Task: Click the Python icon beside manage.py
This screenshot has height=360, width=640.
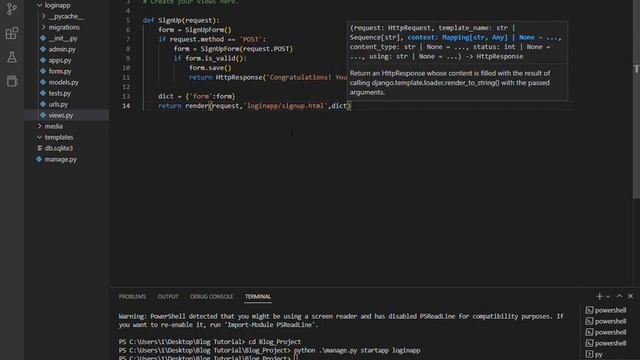Action: 39,159
